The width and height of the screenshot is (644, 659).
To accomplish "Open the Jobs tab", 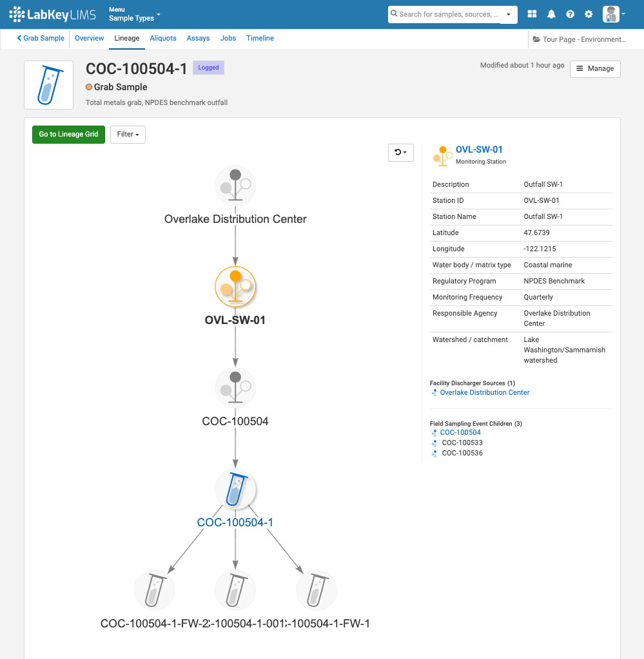I will [228, 38].
